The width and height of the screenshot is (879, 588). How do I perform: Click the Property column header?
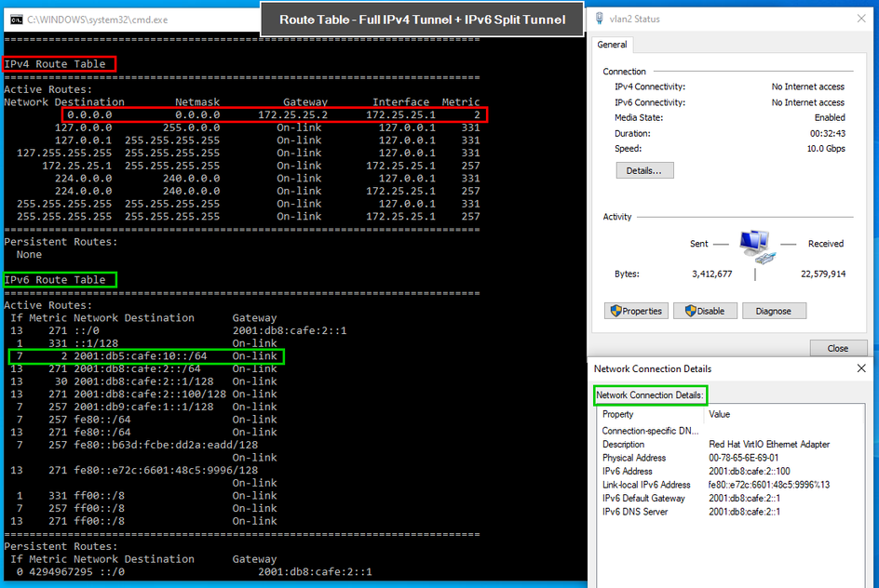coord(617,414)
